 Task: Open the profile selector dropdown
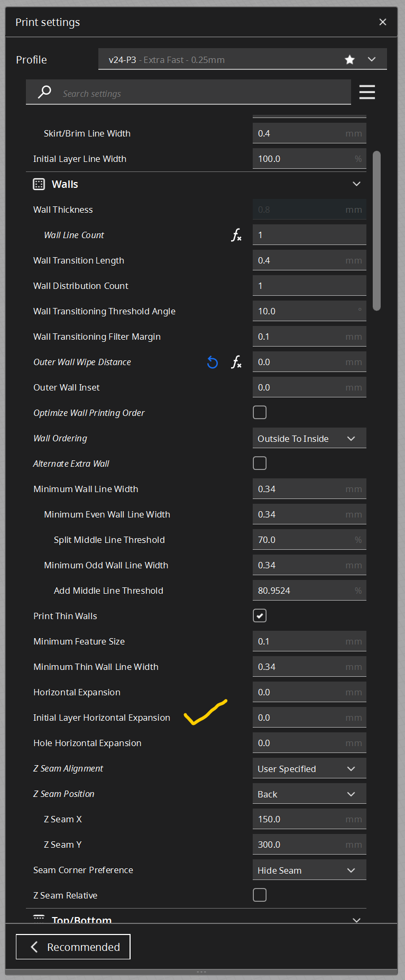pos(372,59)
